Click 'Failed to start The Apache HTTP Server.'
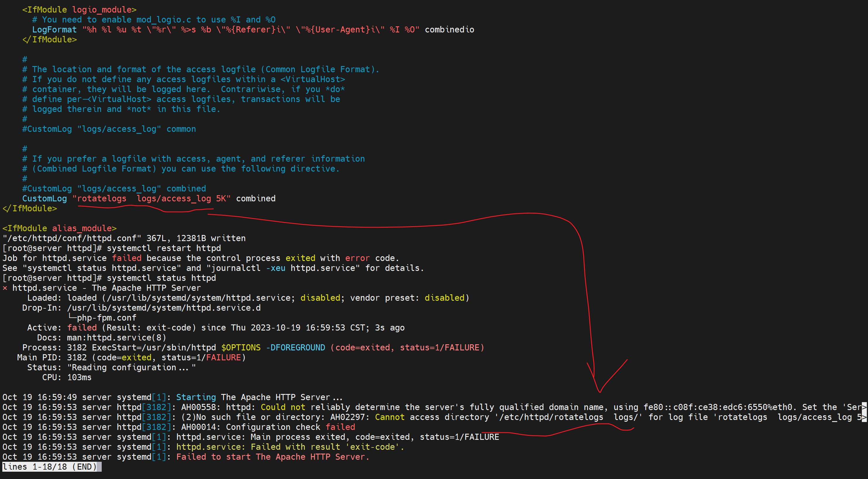This screenshot has height=479, width=868. (273, 457)
